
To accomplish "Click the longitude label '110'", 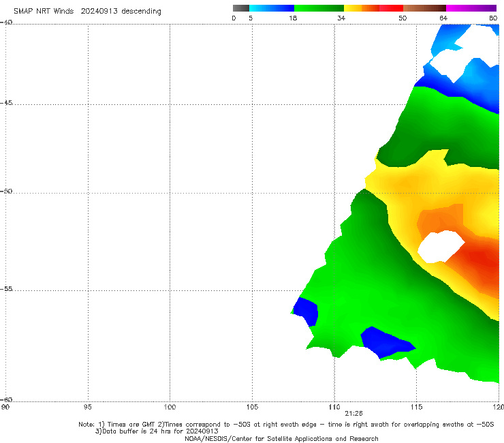I will click(x=334, y=408).
